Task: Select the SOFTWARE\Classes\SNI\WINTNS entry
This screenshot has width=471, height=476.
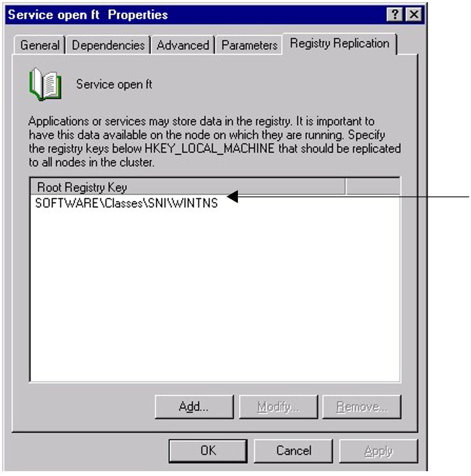Action: pyautogui.click(x=126, y=203)
